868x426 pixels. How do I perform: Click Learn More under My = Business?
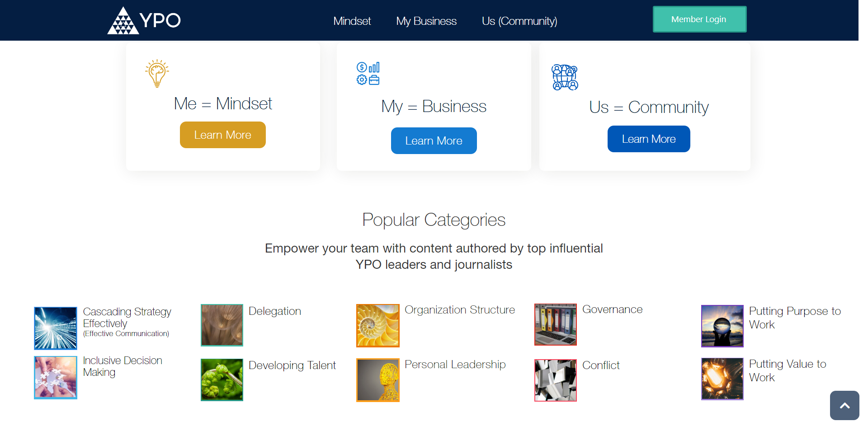click(x=434, y=140)
